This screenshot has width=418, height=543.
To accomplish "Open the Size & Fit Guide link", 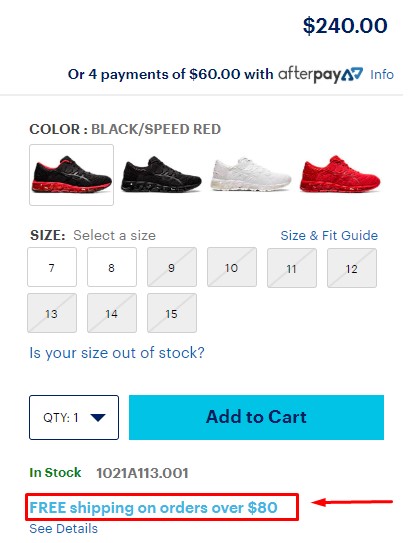I will pos(329,235).
